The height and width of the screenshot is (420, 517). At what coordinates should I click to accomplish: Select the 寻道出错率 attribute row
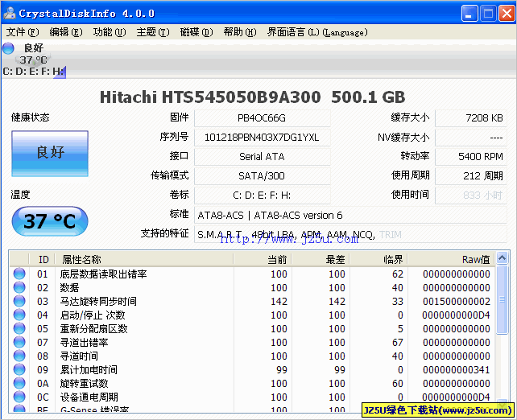252,342
